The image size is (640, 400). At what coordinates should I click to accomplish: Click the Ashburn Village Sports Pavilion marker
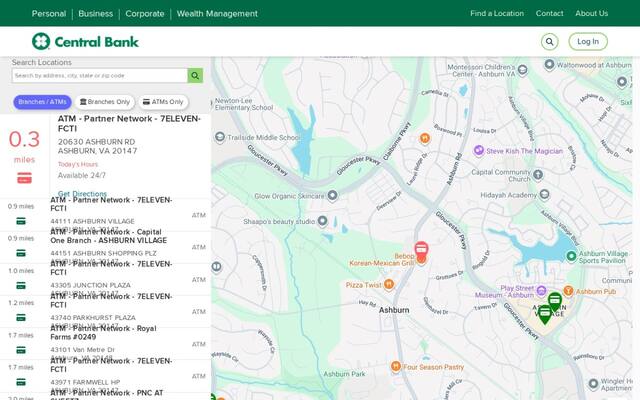pos(571,256)
